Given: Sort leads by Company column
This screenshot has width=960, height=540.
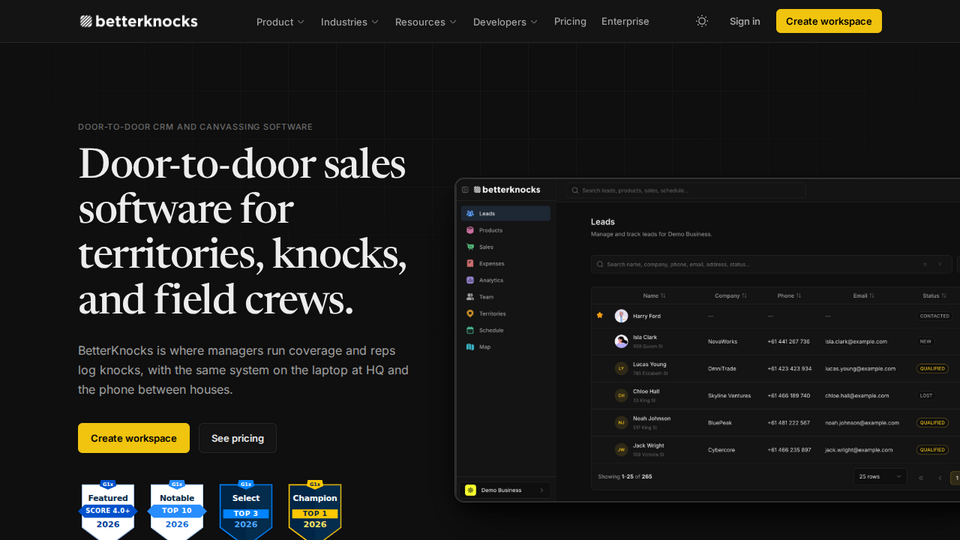Looking at the screenshot, I should (730, 296).
